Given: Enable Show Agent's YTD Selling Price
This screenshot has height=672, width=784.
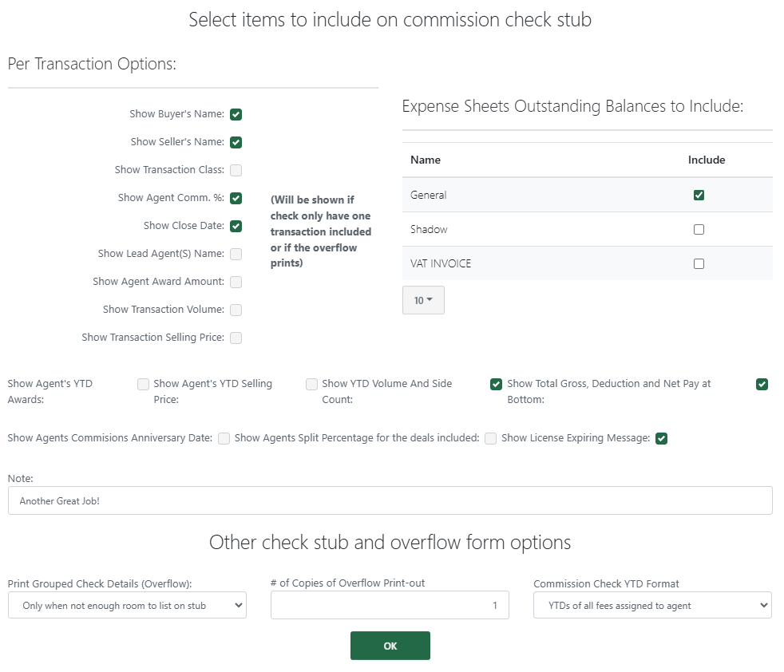Looking at the screenshot, I should click(x=142, y=384).
